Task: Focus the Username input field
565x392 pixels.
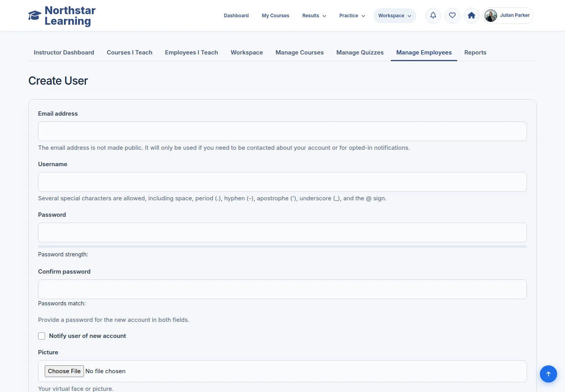Action: click(282, 182)
